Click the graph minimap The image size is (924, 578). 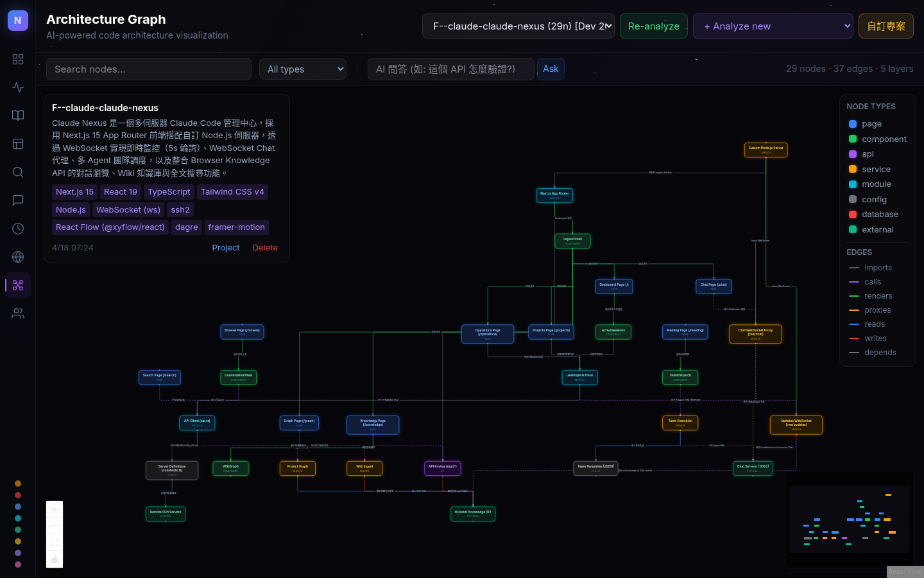click(x=850, y=519)
